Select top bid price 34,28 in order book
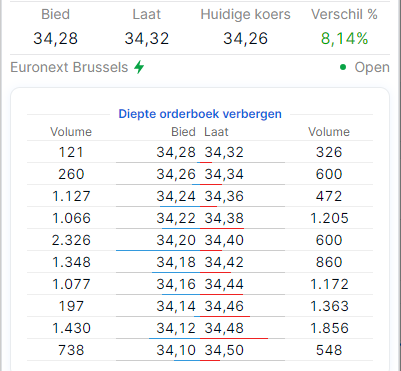The height and width of the screenshot is (371, 401). pos(176,152)
